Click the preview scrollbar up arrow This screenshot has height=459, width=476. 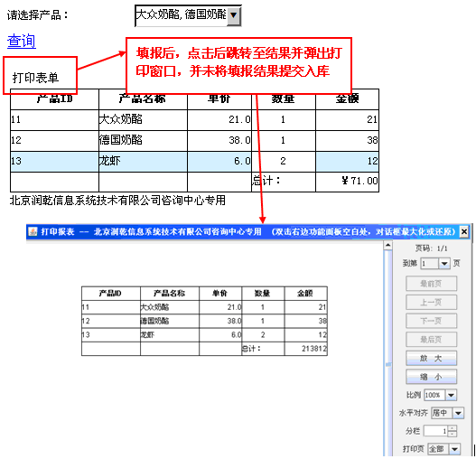(x=388, y=245)
